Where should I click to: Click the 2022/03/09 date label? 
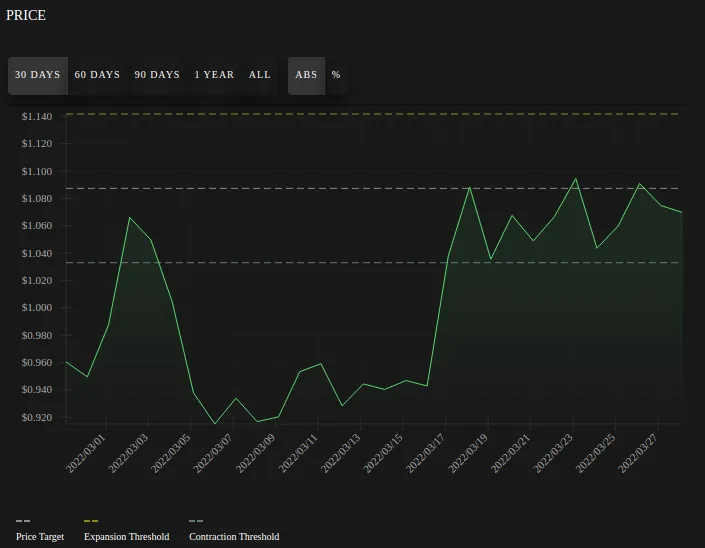pos(256,453)
